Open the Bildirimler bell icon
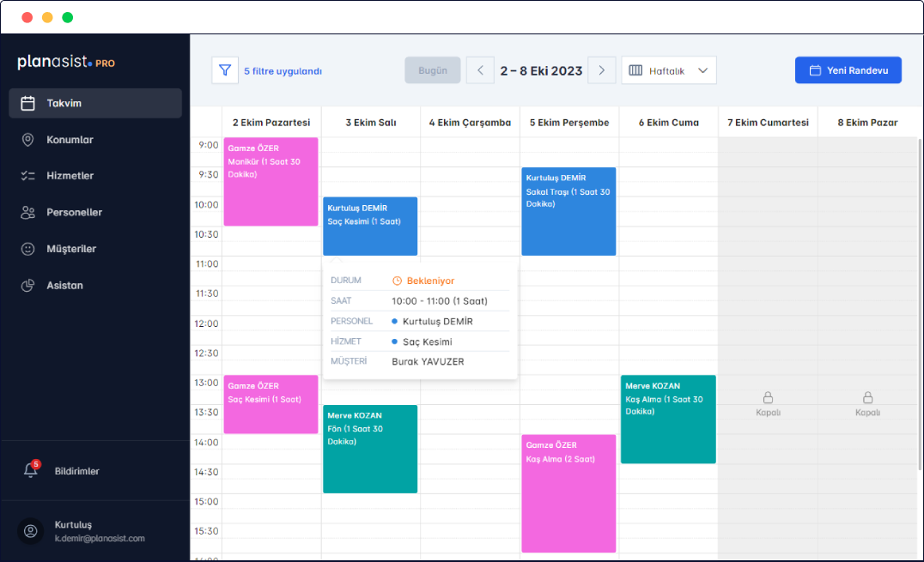Viewport: 924px width, 562px height. click(31, 470)
